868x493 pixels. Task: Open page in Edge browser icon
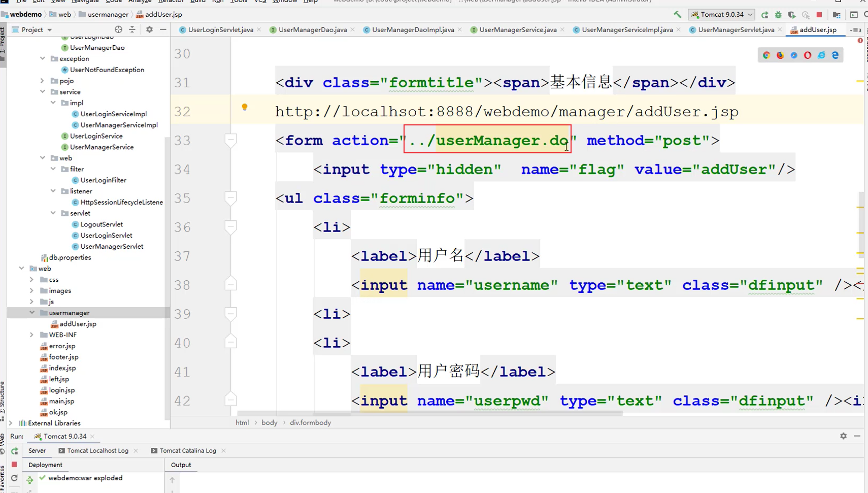click(x=835, y=55)
